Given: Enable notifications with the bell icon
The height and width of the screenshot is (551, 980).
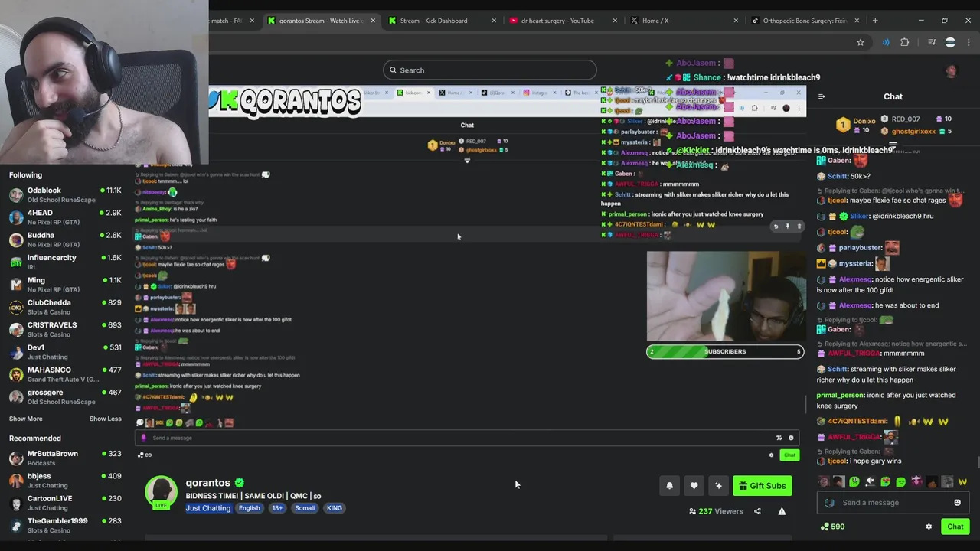Looking at the screenshot, I should click(x=669, y=486).
